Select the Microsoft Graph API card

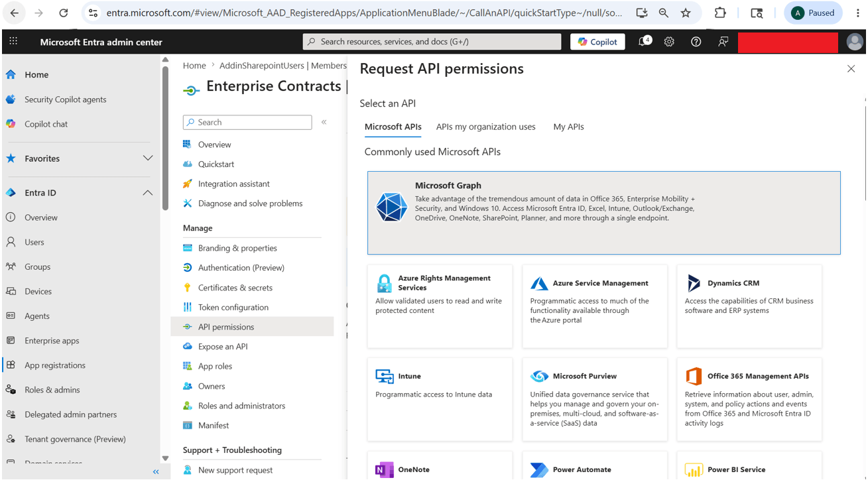click(603, 213)
